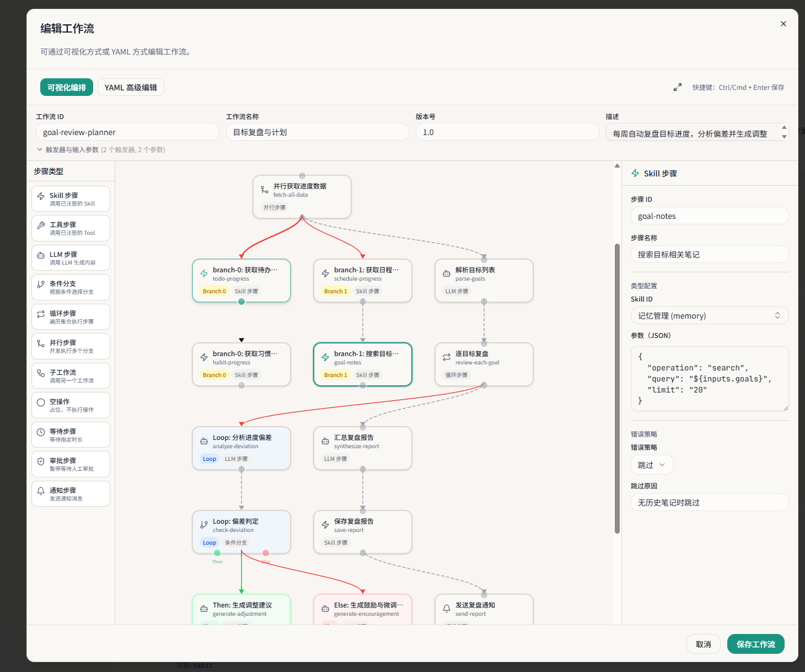
Task: Click the notification step bell icon in palette
Action: pos(41,491)
